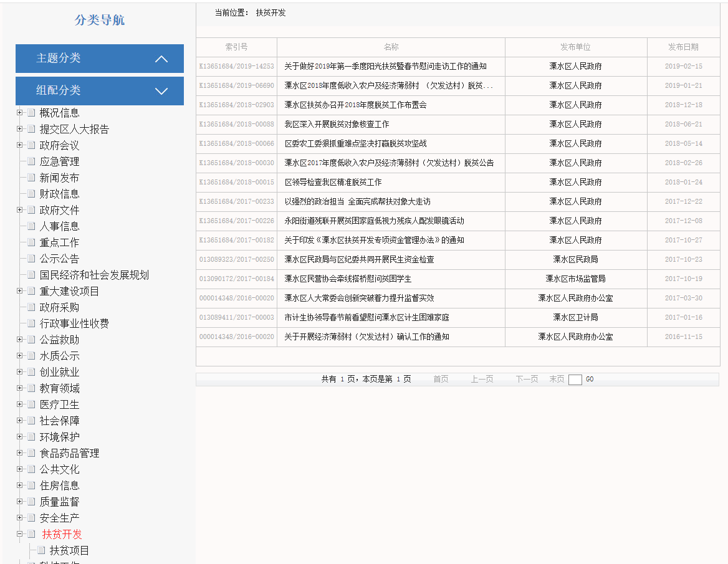The width and height of the screenshot is (728, 564).
Task: Collapse the 主题分类 section with chevron
Action: pos(161,59)
